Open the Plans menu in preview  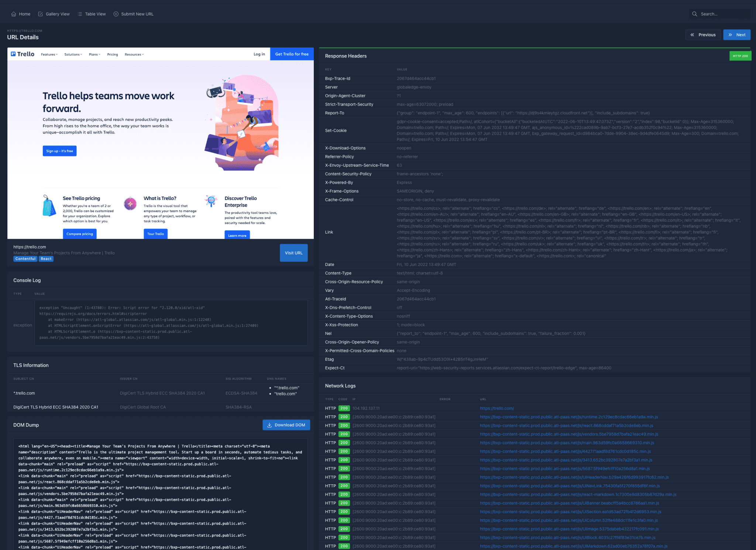[94, 55]
